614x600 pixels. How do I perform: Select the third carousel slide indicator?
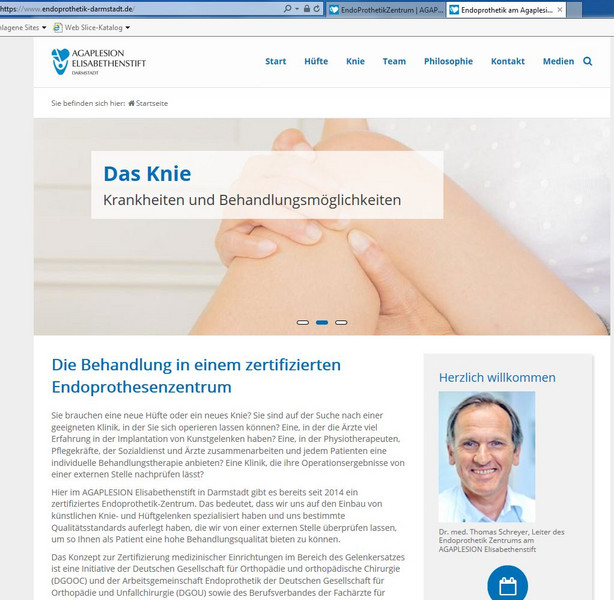pos(341,322)
